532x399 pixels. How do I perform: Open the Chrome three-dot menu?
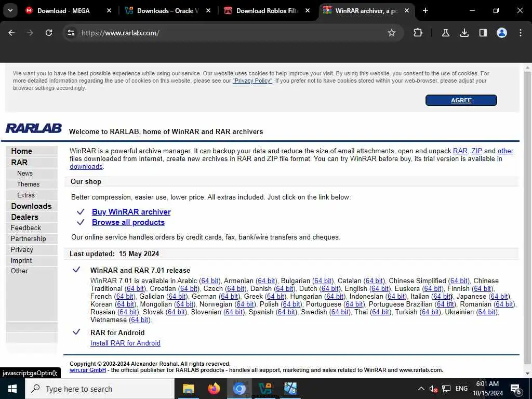[x=521, y=33]
